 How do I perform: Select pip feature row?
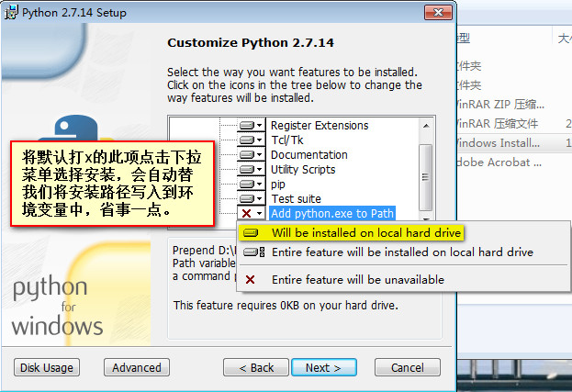(x=278, y=185)
